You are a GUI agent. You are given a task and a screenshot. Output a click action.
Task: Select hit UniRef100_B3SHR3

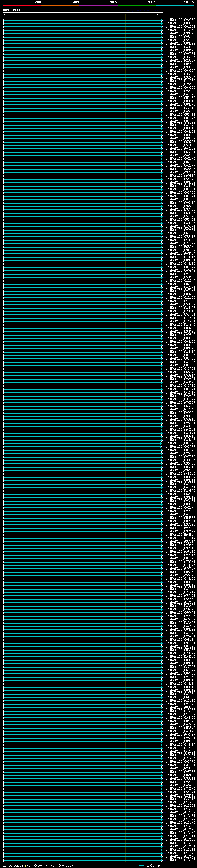pos(180,169)
